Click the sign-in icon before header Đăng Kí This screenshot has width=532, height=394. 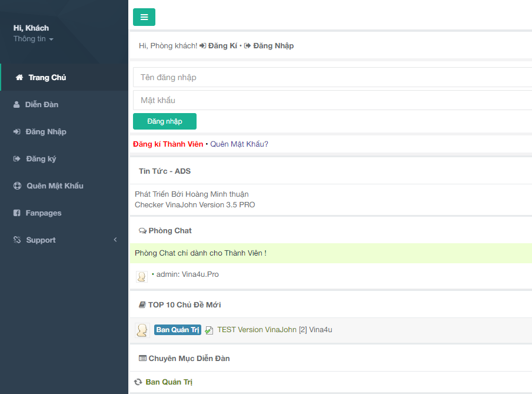[202, 46]
